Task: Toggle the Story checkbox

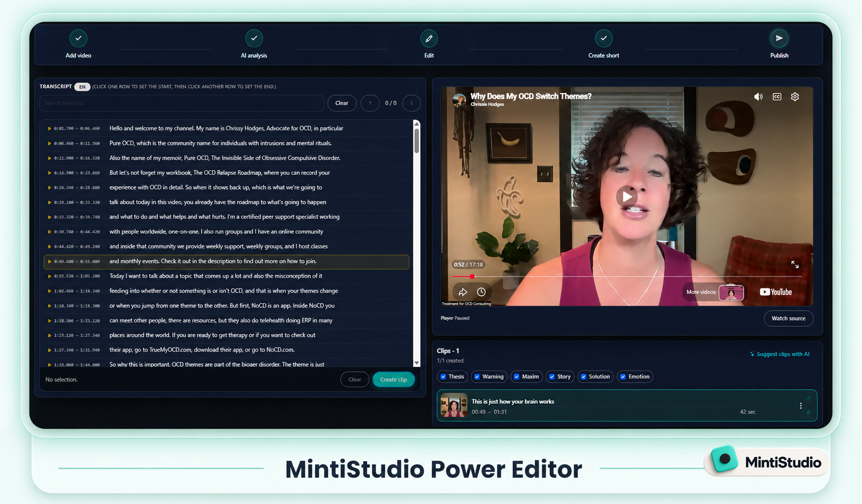Action: click(x=552, y=377)
